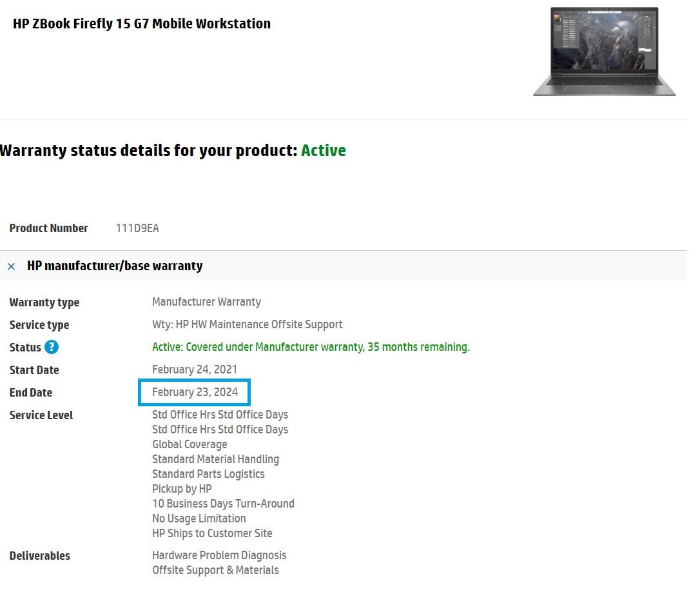The image size is (700, 592).
Task: Click Wty: HP HW Maintenance Offsite Support
Action: [x=248, y=324]
